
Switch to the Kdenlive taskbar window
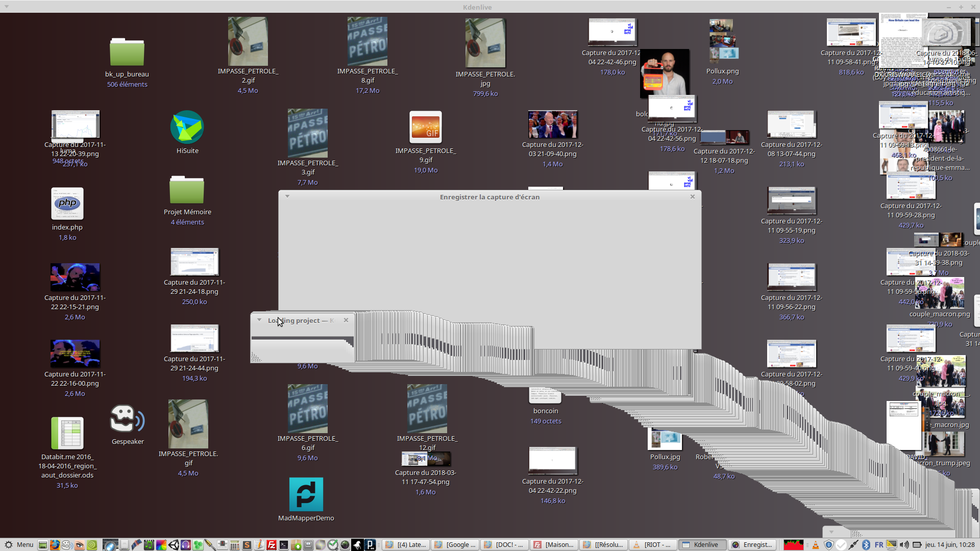pos(701,545)
